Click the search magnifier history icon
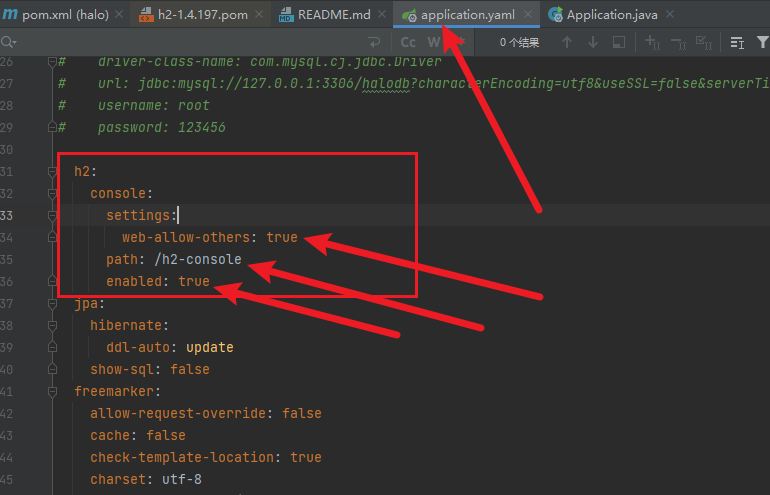 point(10,42)
